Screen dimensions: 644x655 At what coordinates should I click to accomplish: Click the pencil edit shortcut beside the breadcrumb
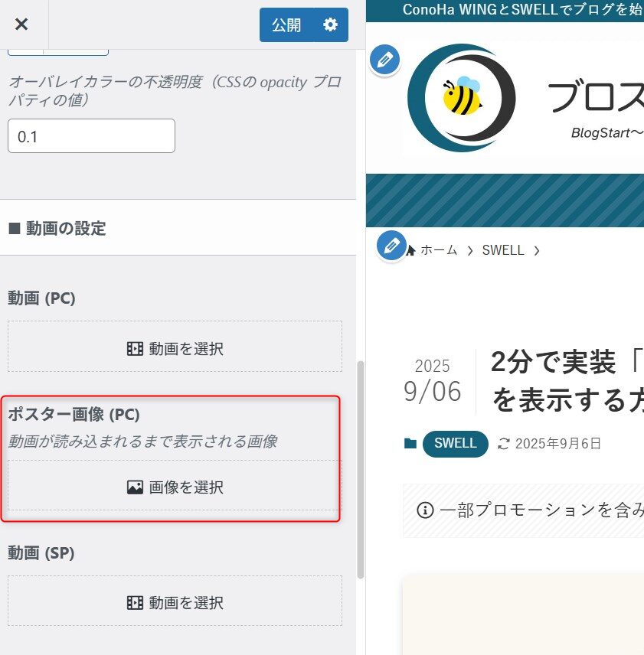[x=391, y=246]
